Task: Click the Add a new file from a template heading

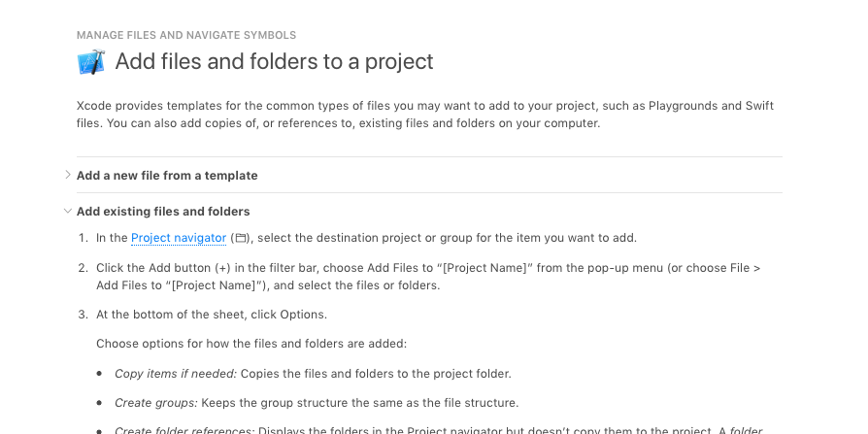Action: pyautogui.click(x=167, y=176)
